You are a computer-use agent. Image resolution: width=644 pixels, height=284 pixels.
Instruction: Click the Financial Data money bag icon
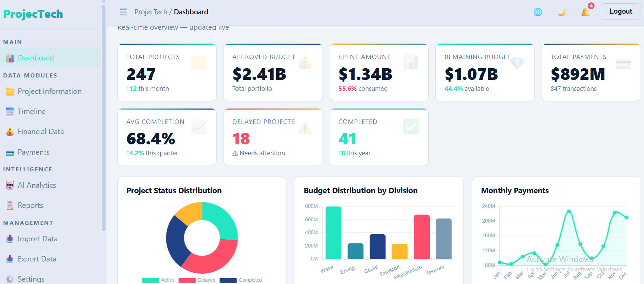[x=10, y=132]
